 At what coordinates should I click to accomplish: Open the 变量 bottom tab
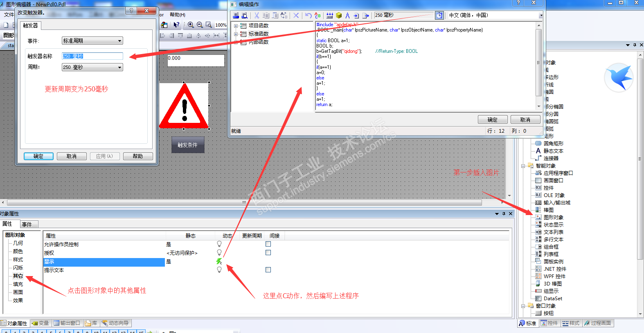point(40,323)
